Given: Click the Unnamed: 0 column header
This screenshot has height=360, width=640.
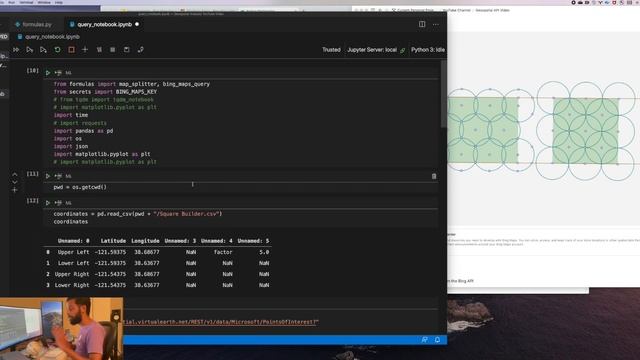Looking at the screenshot, I should (73, 241).
